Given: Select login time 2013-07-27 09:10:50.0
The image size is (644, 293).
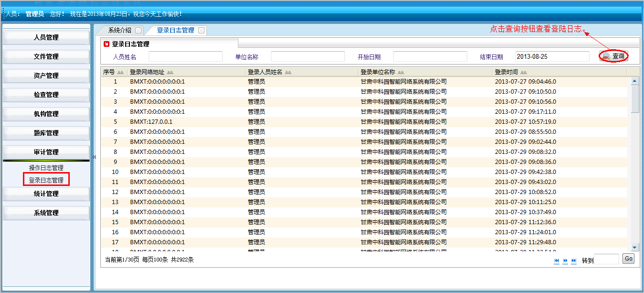Looking at the screenshot, I should click(526, 92).
